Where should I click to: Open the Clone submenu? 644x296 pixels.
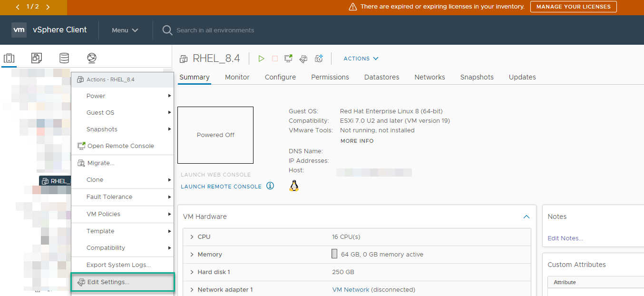pyautogui.click(x=123, y=179)
